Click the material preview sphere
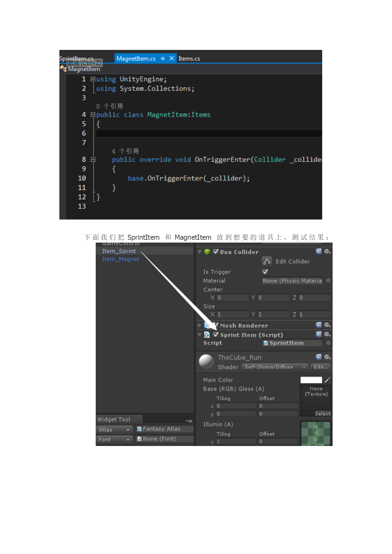This screenshot has height=554, width=392. 206,361
